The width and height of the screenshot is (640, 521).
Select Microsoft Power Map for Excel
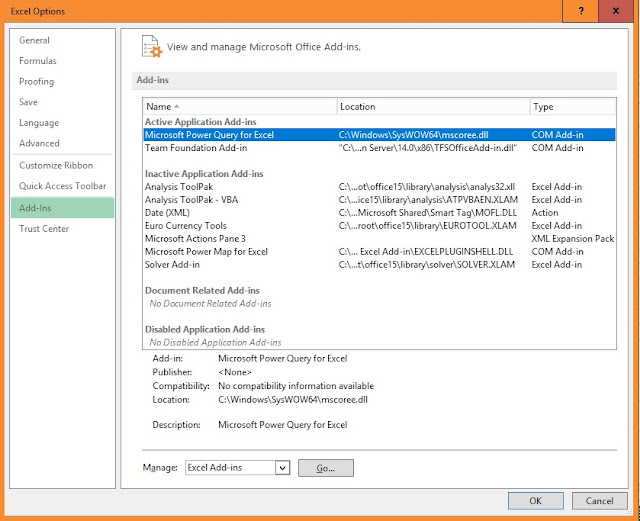pyautogui.click(x=379, y=252)
